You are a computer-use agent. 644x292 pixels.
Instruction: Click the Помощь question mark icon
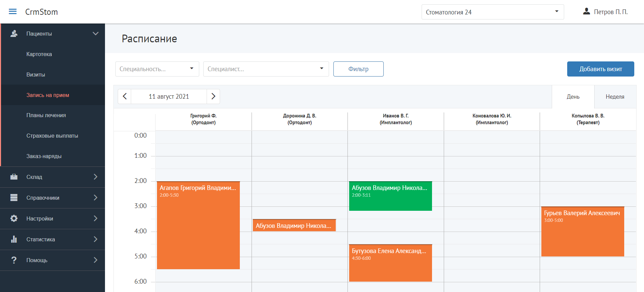(14, 260)
